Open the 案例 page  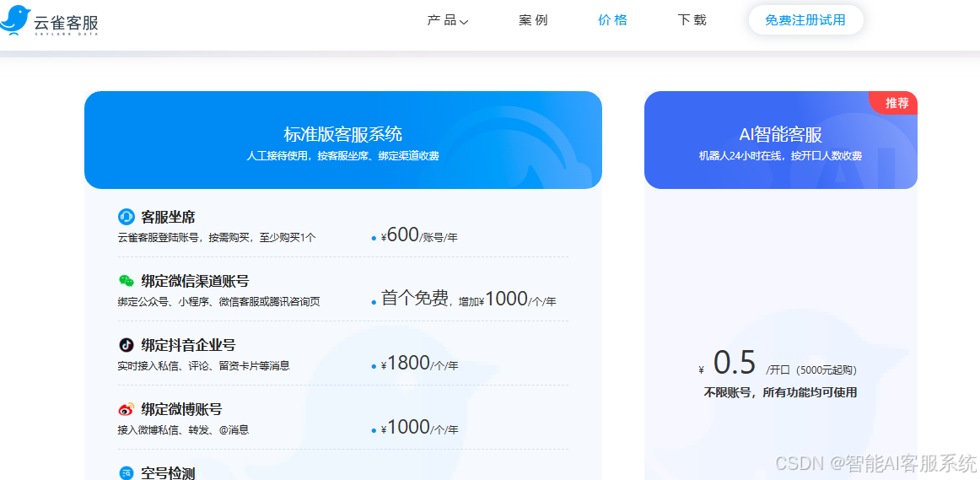tap(533, 20)
